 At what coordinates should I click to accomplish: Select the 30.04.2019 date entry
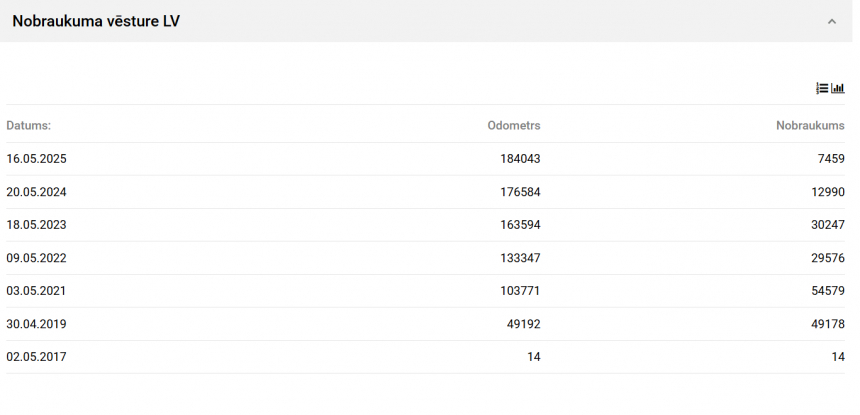[37, 324]
